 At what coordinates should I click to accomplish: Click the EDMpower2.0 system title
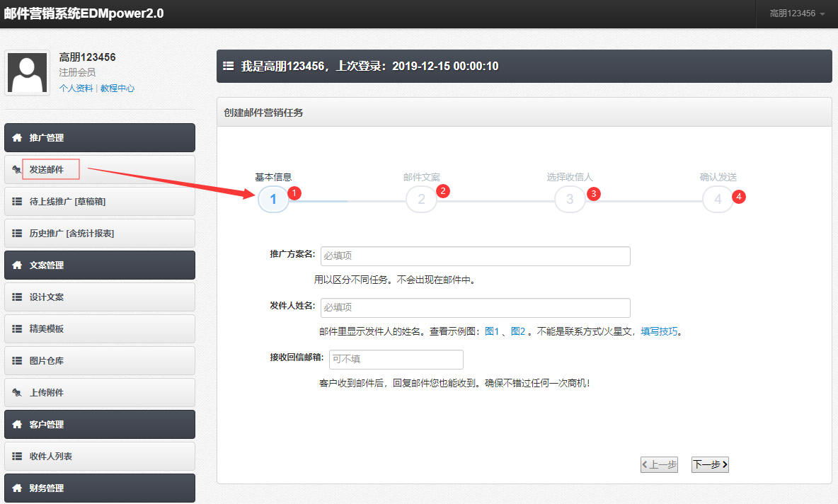click(84, 13)
